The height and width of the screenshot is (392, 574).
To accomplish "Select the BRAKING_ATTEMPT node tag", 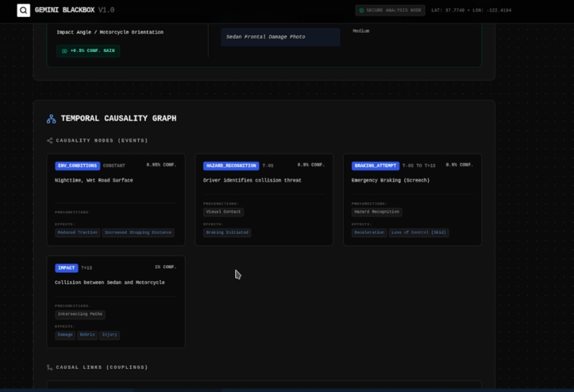I will (375, 166).
